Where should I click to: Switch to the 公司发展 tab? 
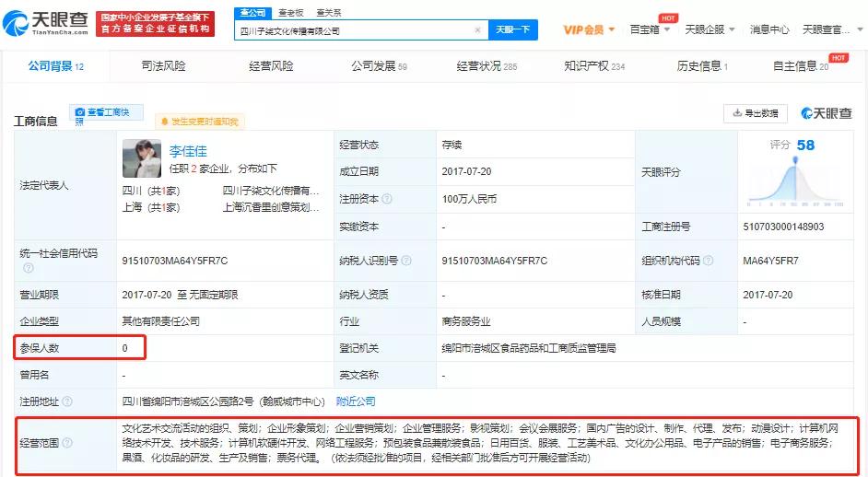[380, 66]
